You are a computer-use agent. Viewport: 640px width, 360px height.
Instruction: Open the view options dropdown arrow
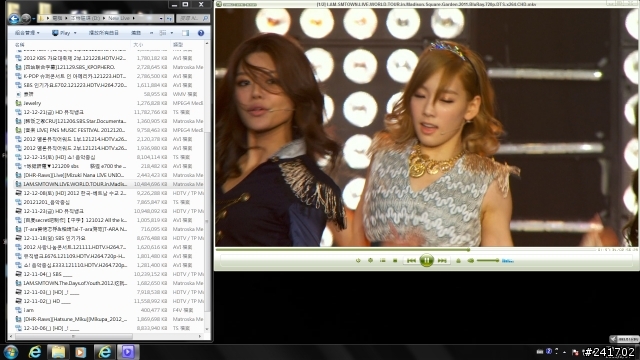[171, 33]
